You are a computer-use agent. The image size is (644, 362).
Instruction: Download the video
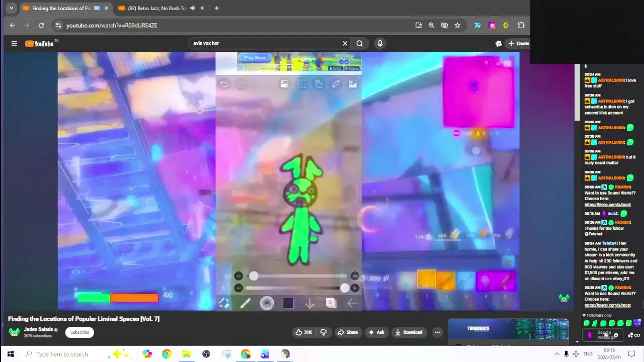[409, 332]
